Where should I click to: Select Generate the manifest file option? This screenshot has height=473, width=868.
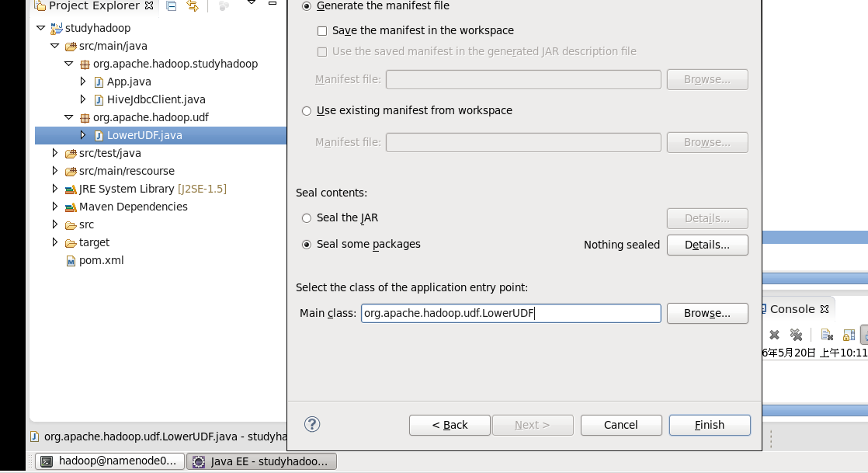[x=307, y=6]
